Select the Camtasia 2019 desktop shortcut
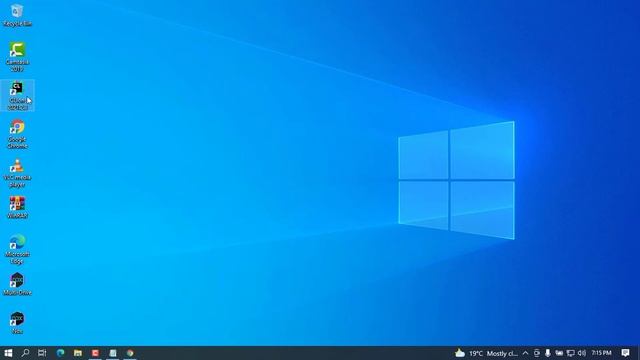The width and height of the screenshot is (640, 360). coord(17,57)
